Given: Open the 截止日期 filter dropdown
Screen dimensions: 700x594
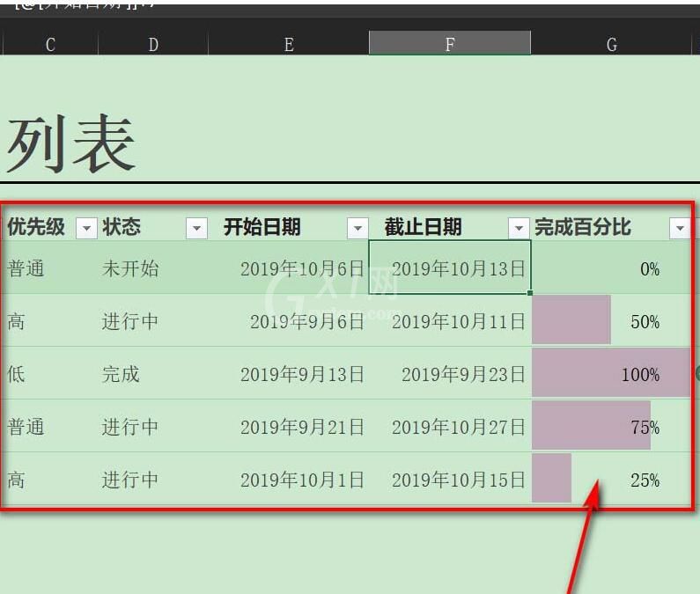Looking at the screenshot, I should (x=519, y=228).
